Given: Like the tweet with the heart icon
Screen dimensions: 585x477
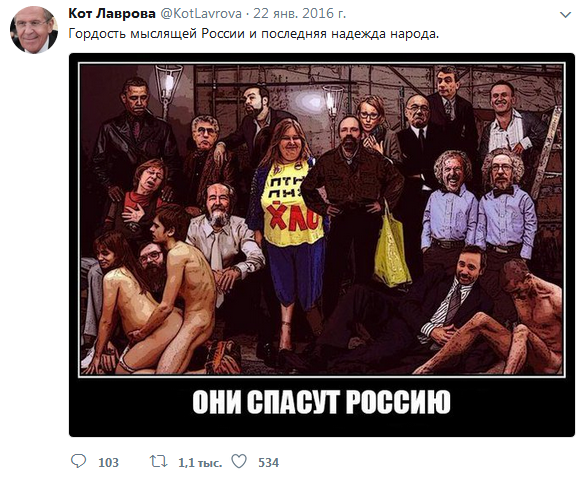Looking at the screenshot, I should [x=239, y=461].
